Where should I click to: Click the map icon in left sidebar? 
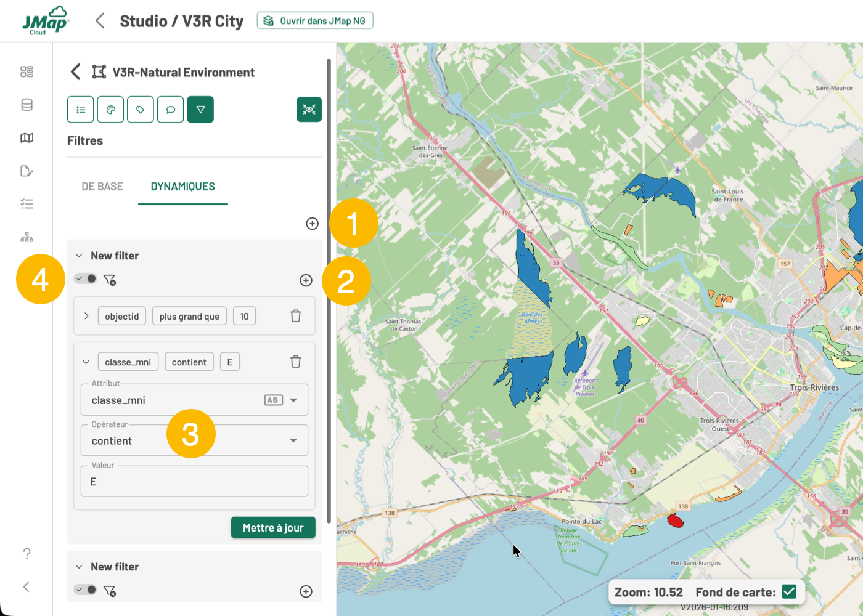(27, 138)
